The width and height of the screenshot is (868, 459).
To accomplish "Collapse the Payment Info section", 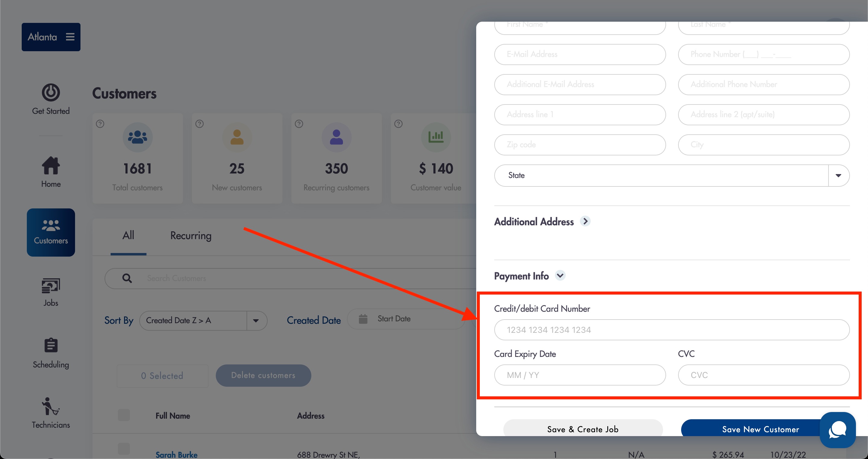I will (x=560, y=276).
